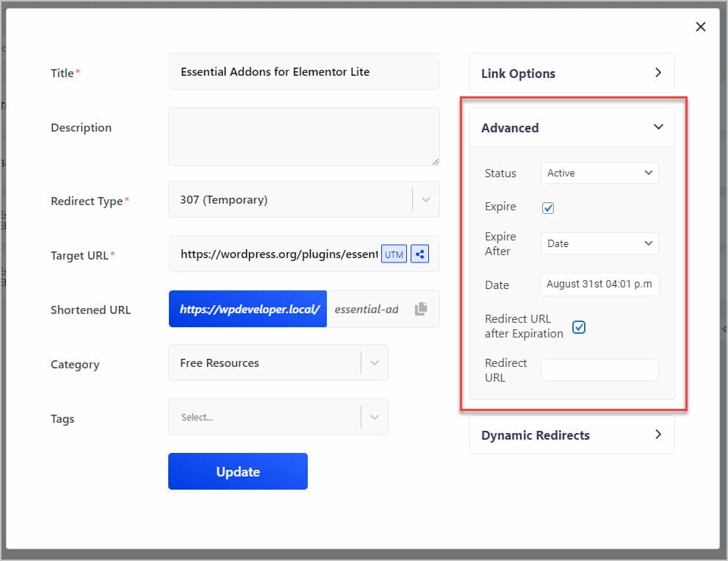Expand the Dynamic Redirects section
Screen dimensions: 728x561
click(572, 435)
